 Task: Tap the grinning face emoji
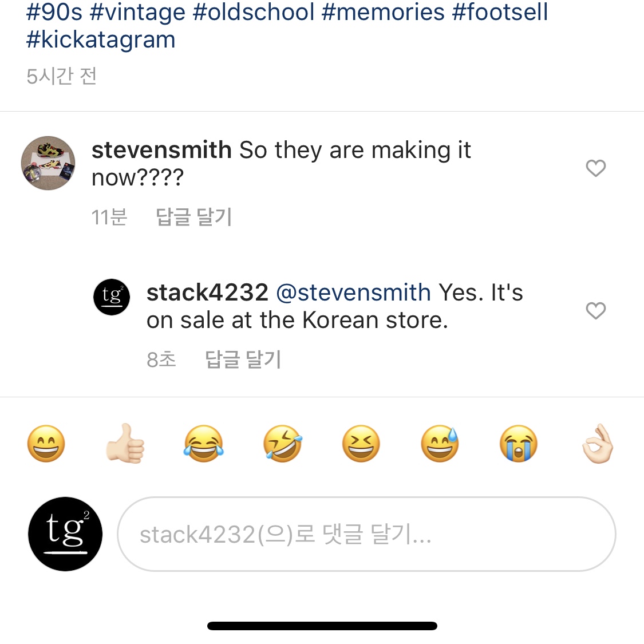46,444
